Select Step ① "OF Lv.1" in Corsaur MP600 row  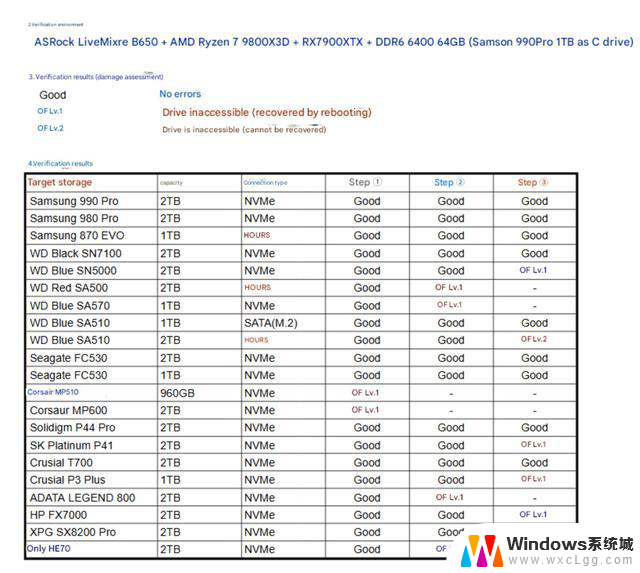point(365,410)
